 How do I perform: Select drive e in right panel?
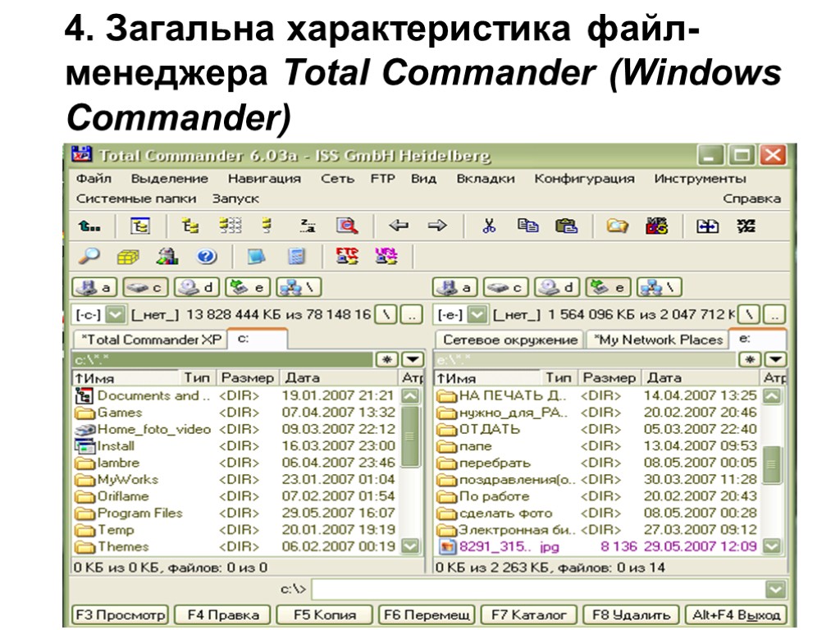[608, 288]
